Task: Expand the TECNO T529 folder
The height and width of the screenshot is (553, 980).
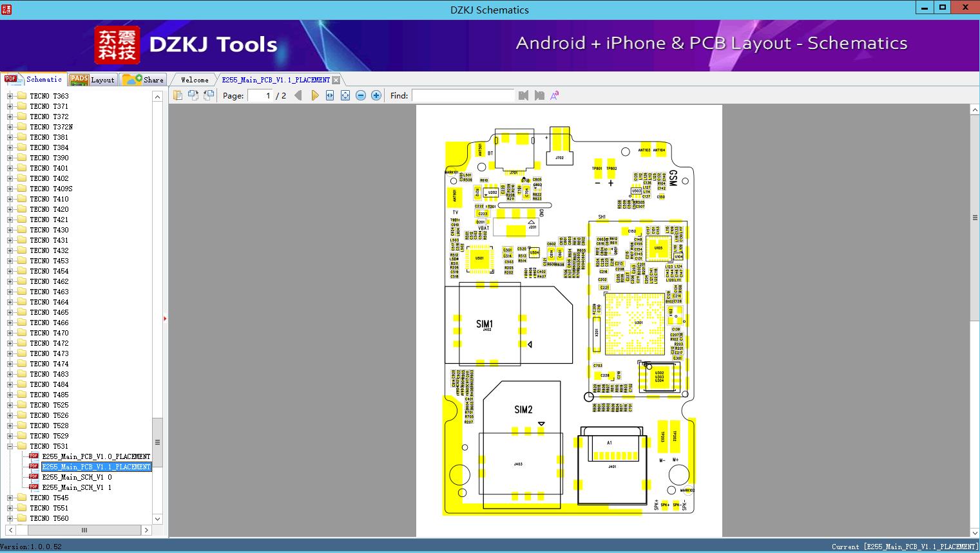Action: [x=10, y=436]
